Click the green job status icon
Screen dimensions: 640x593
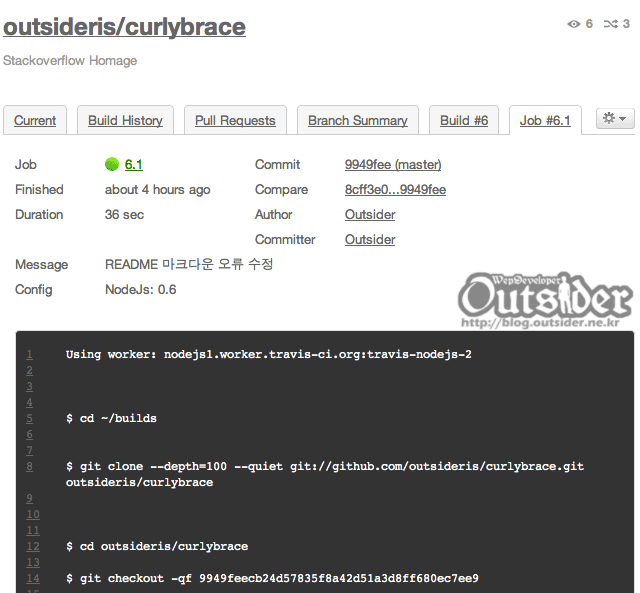(x=111, y=164)
